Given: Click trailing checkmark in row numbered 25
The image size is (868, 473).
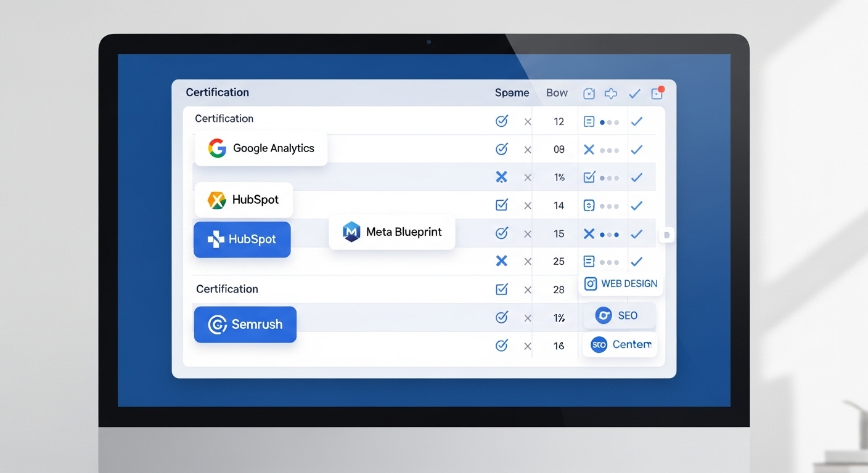Looking at the screenshot, I should click(x=637, y=262).
